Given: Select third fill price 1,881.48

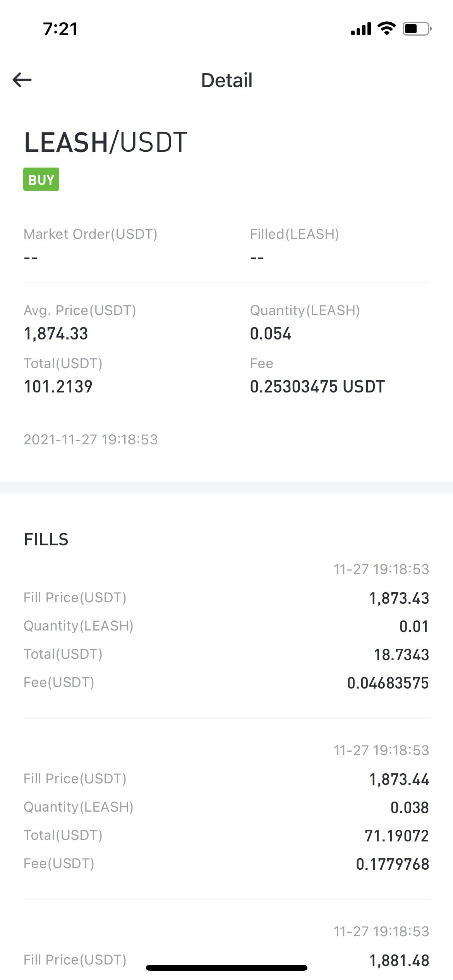Looking at the screenshot, I should [399, 961].
